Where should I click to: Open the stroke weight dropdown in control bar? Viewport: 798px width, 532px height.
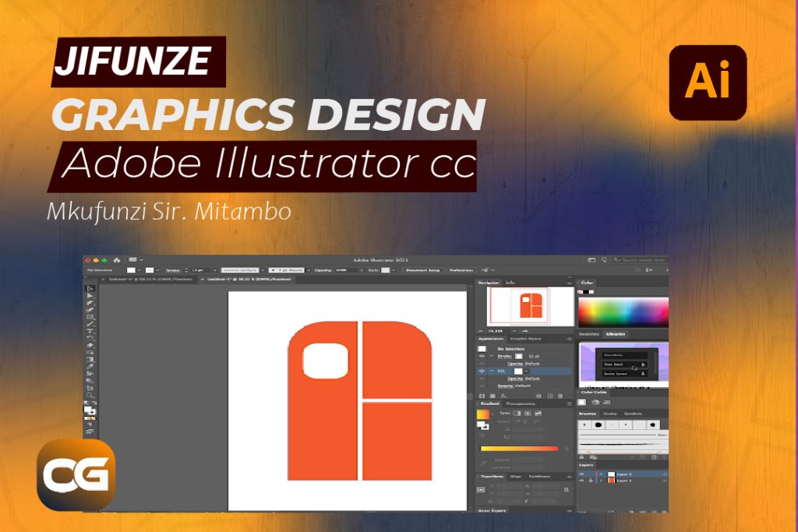click(x=215, y=270)
